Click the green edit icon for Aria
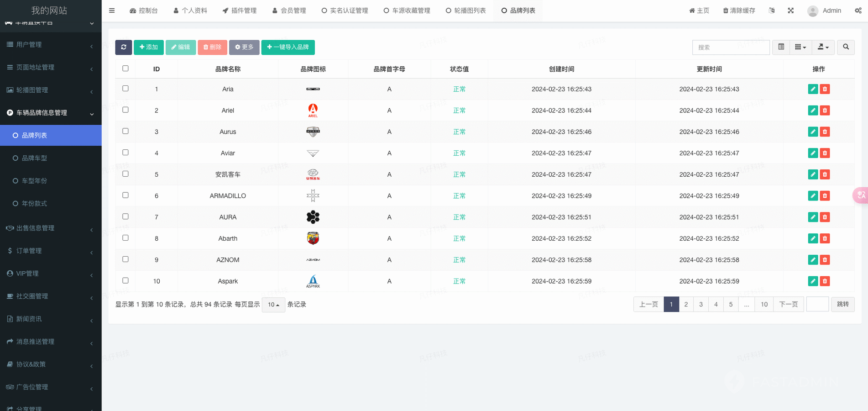This screenshot has height=411, width=868. pos(812,89)
